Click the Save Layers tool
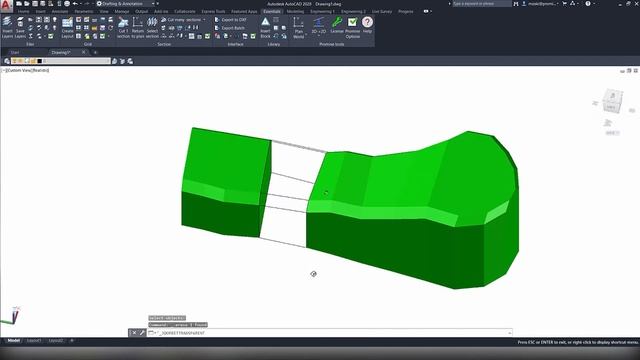Viewport: 640px width, 360px height. pyautogui.click(x=20, y=28)
